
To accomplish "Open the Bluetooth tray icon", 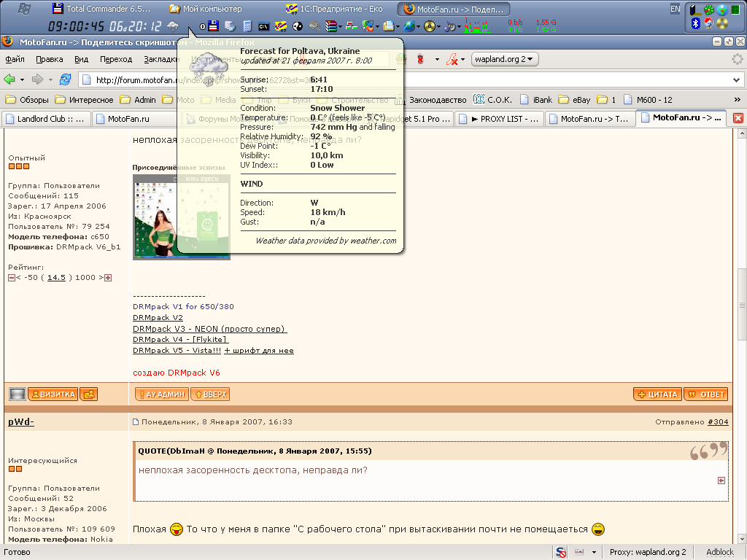I will [695, 23].
